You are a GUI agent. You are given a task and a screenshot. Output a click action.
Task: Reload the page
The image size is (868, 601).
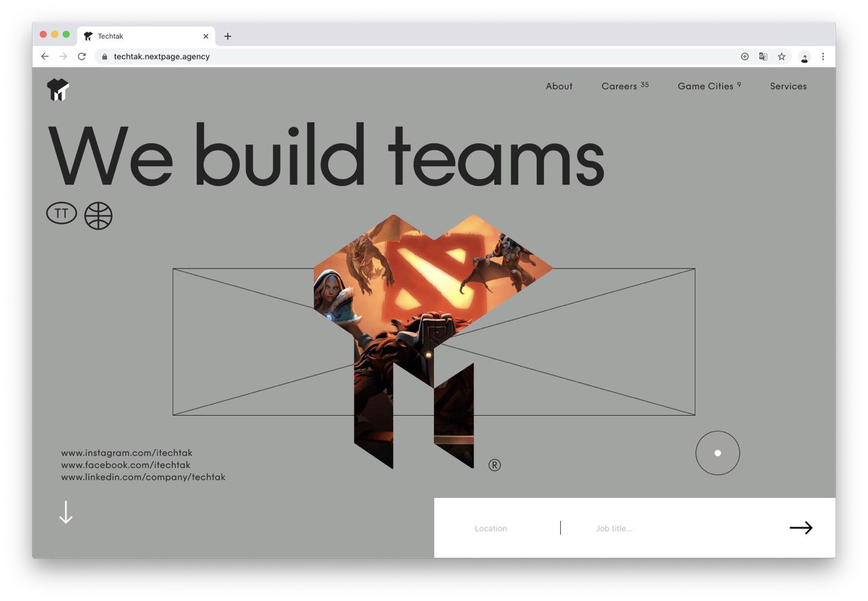(81, 56)
